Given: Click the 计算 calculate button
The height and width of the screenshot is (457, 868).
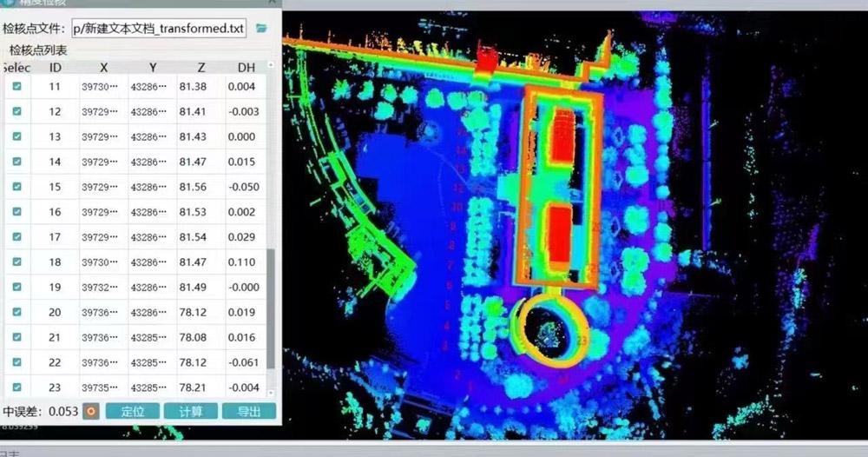Looking at the screenshot, I should (x=190, y=411).
